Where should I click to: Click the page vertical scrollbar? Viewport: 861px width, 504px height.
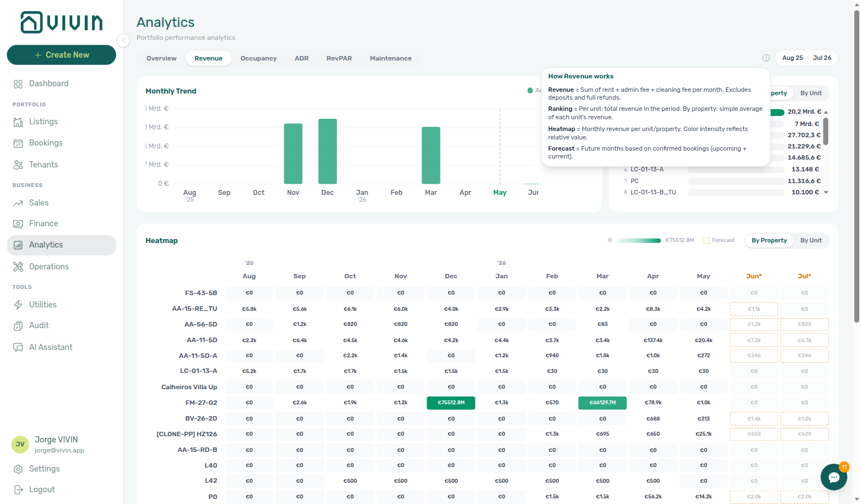[857, 166]
